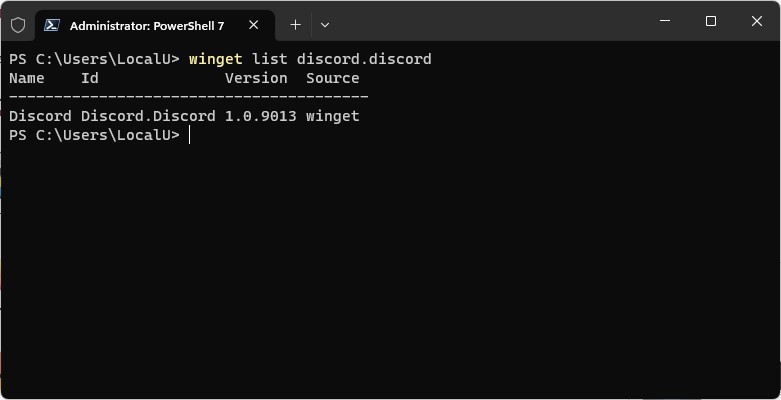Close the Windows Terminal window
This screenshot has height=400, width=781.
point(756,21)
